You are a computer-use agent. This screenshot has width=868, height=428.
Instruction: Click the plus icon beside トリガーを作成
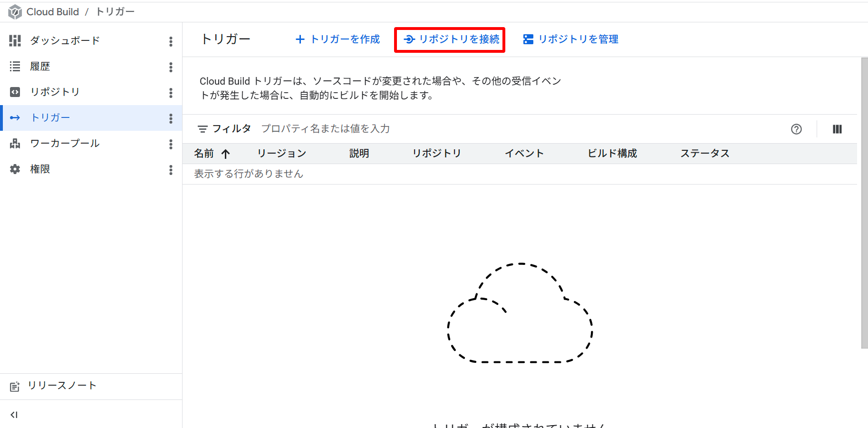coord(300,39)
